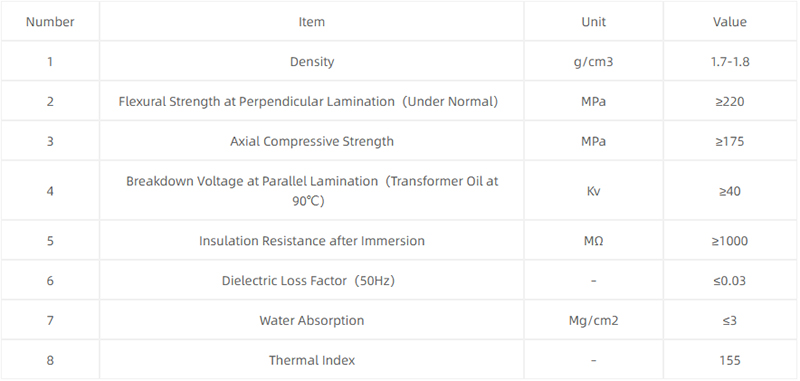Select the ≥40 value cell
The height and width of the screenshot is (381, 800).
pos(730,191)
